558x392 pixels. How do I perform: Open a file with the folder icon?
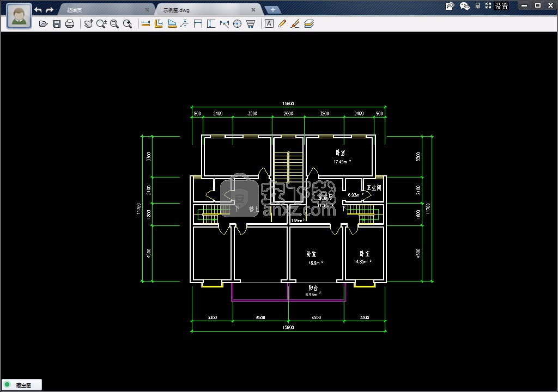[x=44, y=24]
